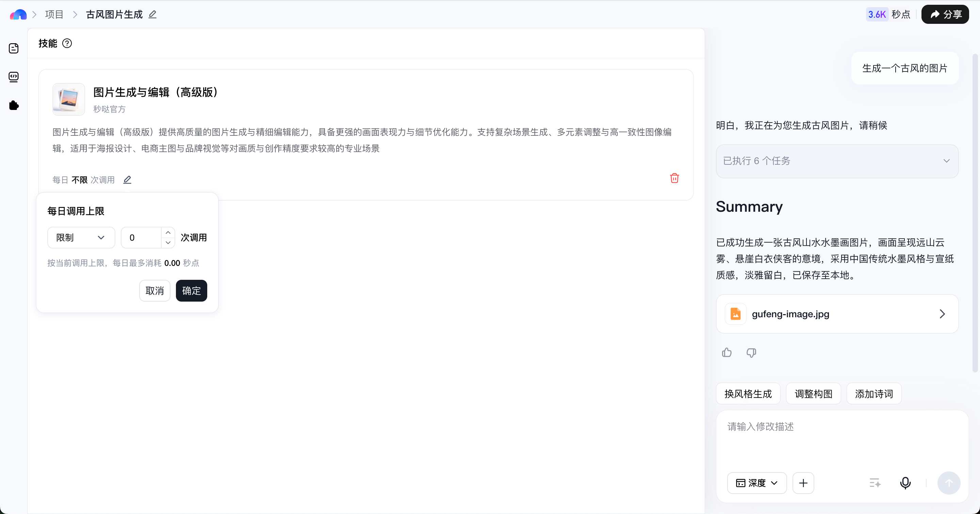
Task: Open the code preview sidebar icon
Action: [14, 77]
